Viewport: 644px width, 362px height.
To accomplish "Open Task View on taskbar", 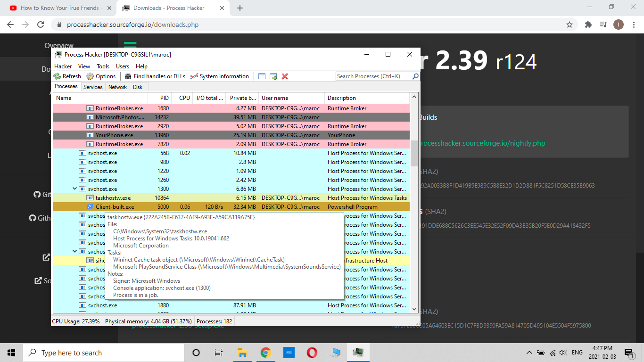I will 219,353.
